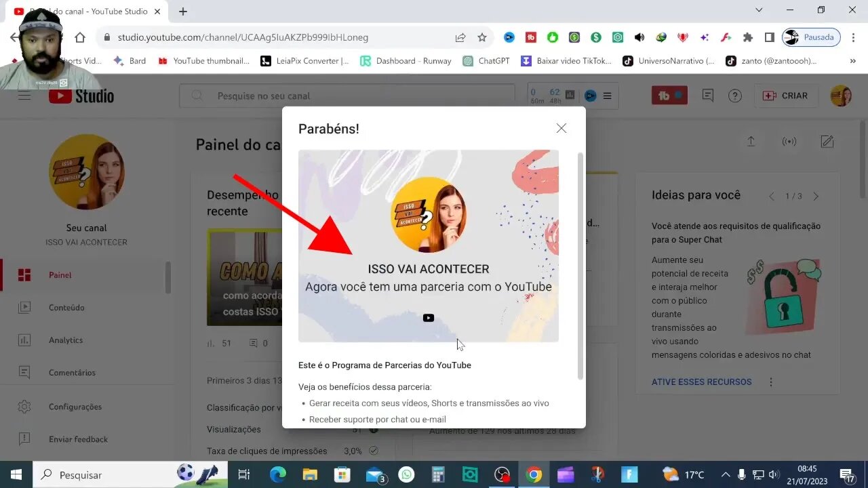The image size is (868, 488).
Task: Open the help question mark icon
Action: [x=735, y=96]
